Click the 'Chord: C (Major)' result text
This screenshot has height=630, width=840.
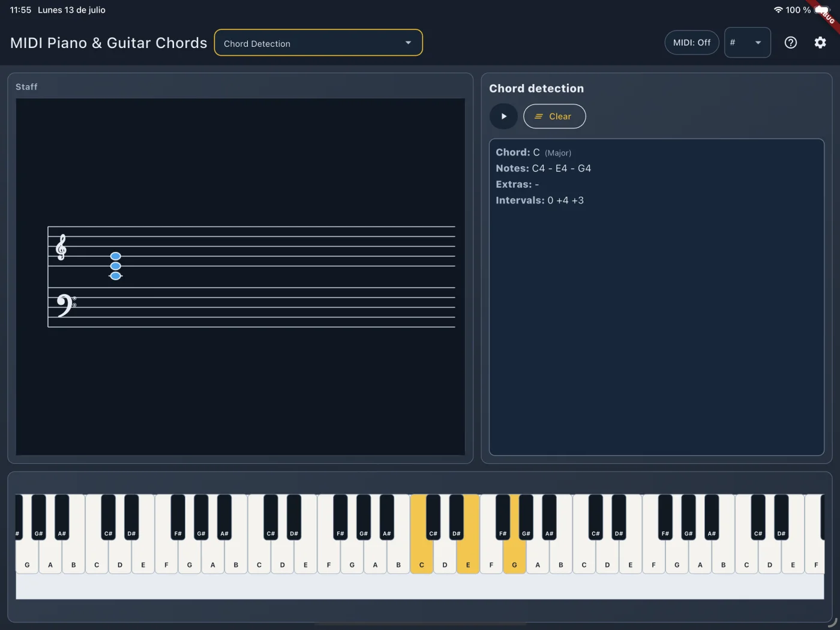click(x=533, y=152)
